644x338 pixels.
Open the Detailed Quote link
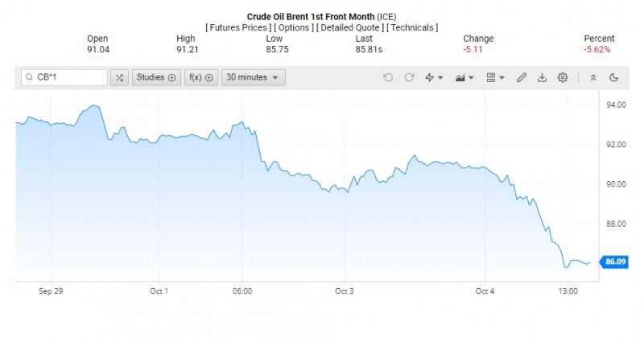[x=351, y=27]
